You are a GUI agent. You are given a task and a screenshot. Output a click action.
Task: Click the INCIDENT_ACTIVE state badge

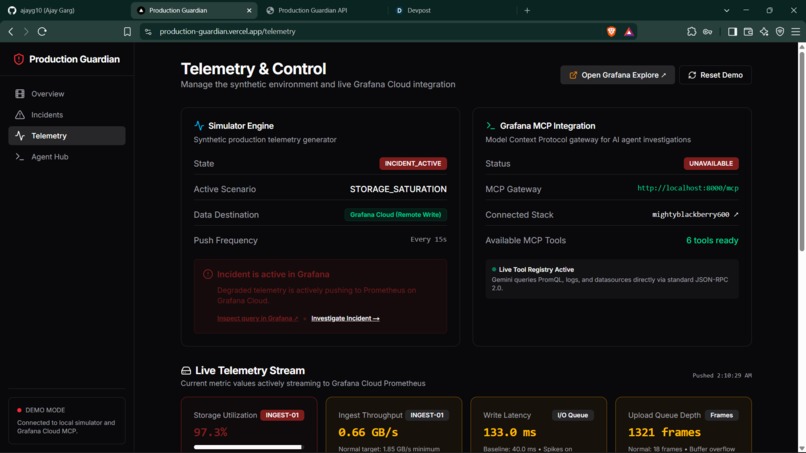413,164
